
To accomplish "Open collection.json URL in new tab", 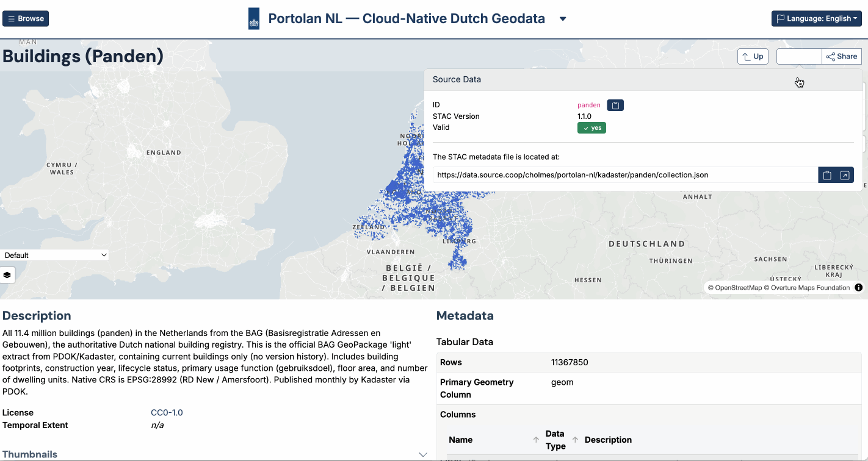I will 845,175.
